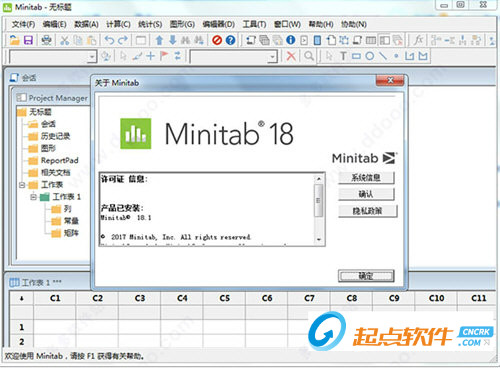
Task: Click the Open Project folder icon
Action: coord(14,40)
